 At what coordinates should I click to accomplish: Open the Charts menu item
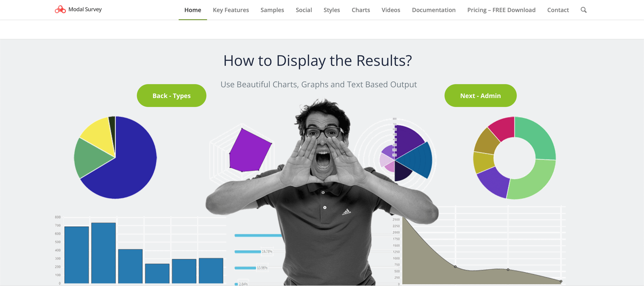click(360, 10)
